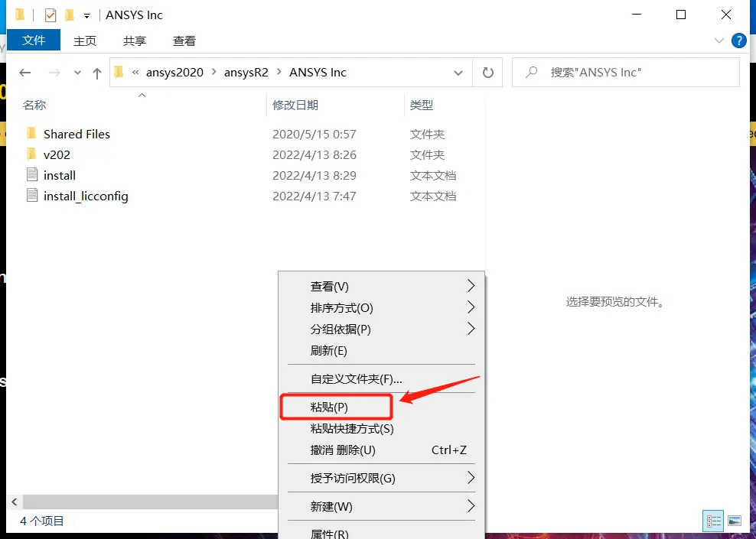Open the Customize Quick Access Toolbar dropdown

click(86, 16)
